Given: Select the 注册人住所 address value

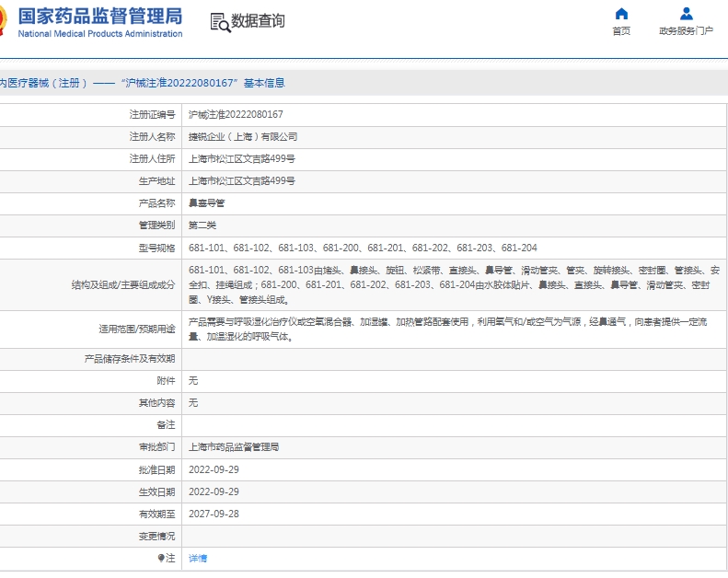Looking at the screenshot, I should coord(242,159).
